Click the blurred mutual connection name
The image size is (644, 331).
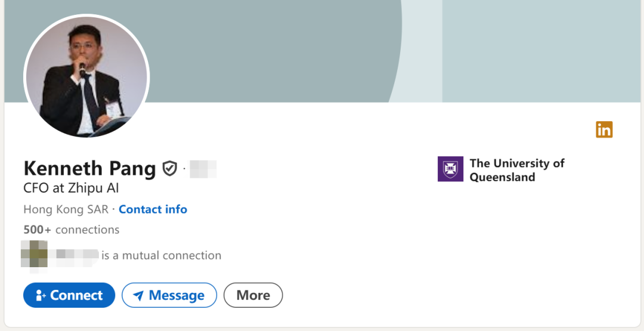[75, 255]
